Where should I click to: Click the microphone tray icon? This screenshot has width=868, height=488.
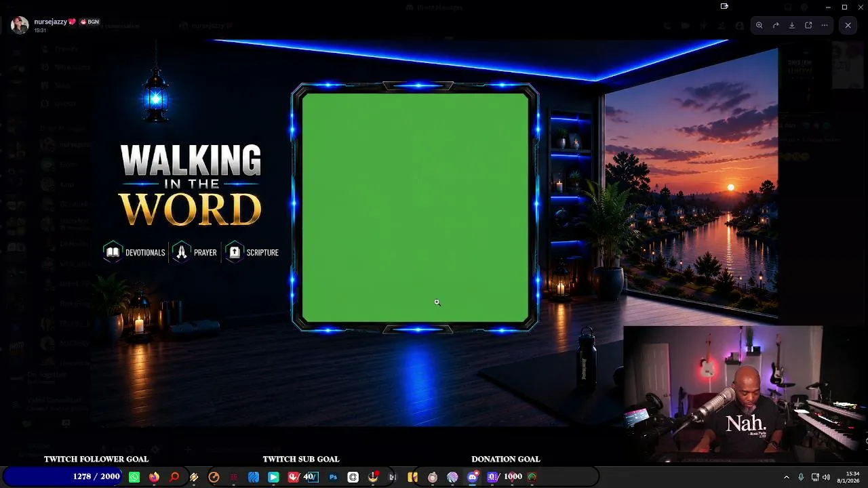click(x=801, y=477)
